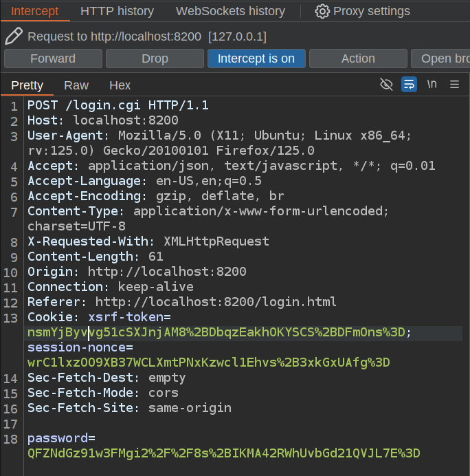Drop the intercepted request
Image resolution: width=470 pixels, height=476 pixels.
click(155, 58)
